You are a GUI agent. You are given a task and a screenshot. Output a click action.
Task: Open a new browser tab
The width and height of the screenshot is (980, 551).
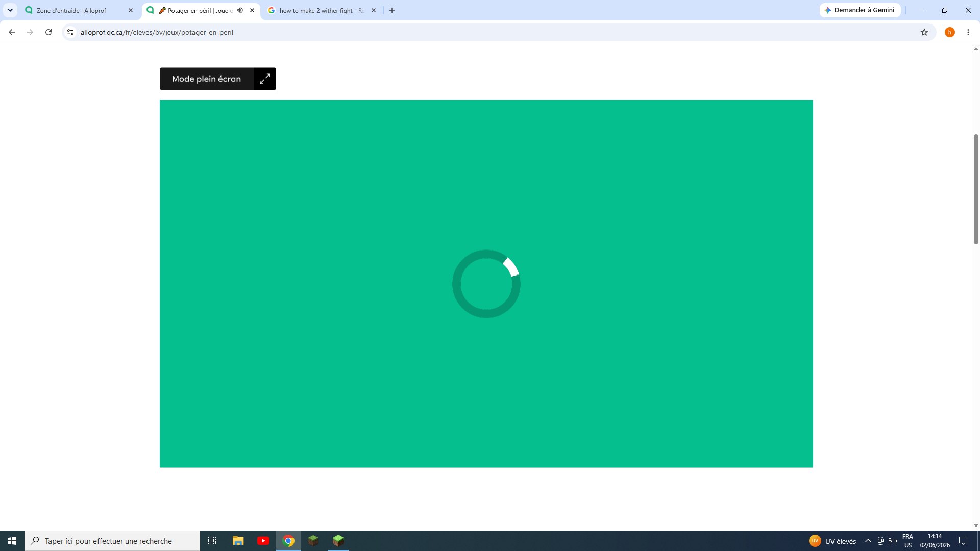392,10
